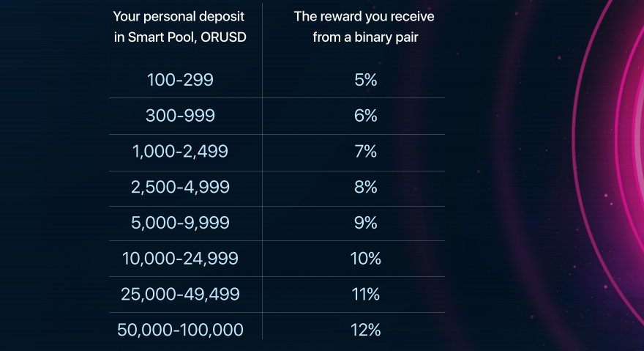This screenshot has width=644, height=351.
Task: Click the 9% reward value
Action: pos(365,223)
